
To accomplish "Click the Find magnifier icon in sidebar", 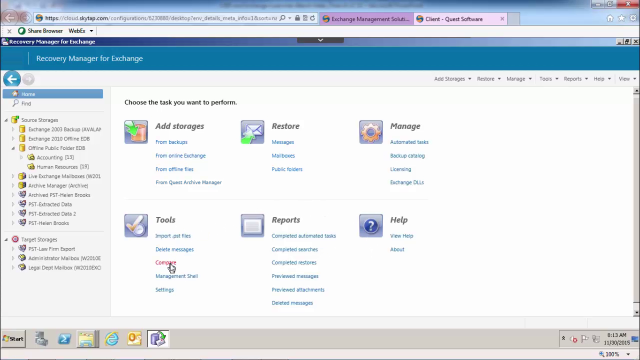I will [16, 103].
